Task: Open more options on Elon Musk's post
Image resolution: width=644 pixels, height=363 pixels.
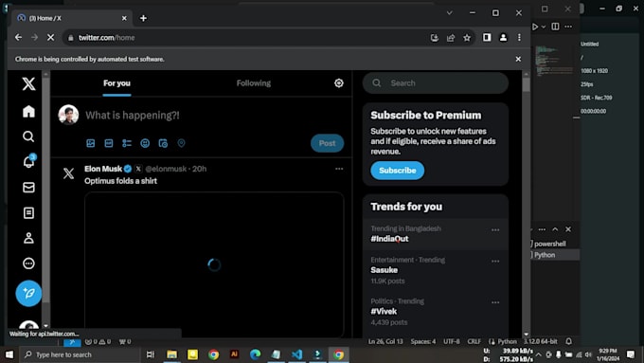Action: (339, 169)
